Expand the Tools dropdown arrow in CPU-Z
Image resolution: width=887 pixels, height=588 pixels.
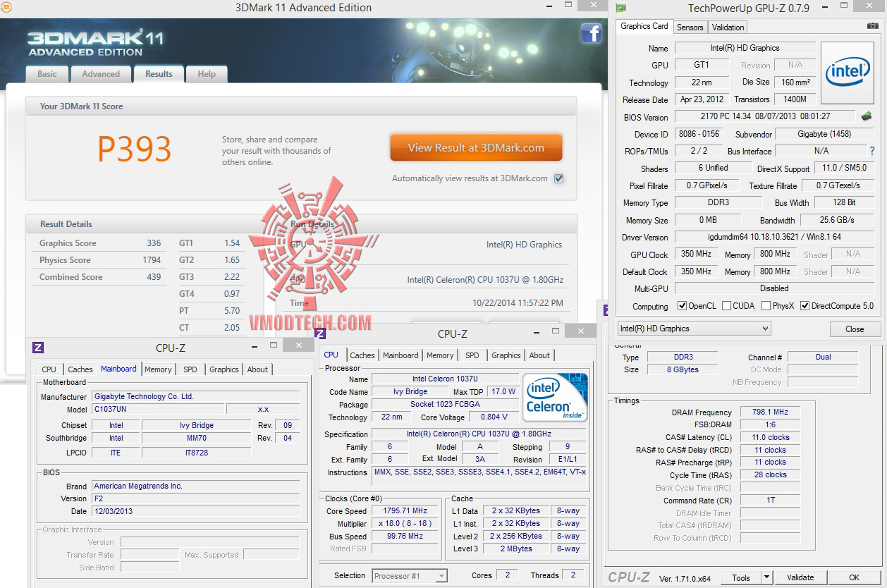click(766, 577)
